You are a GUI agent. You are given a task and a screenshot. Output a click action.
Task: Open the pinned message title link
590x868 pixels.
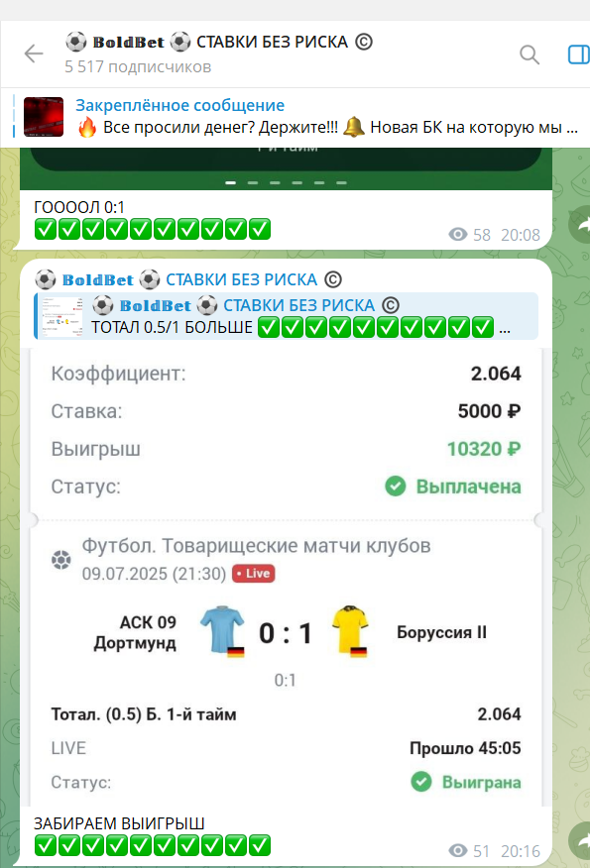[180, 105]
